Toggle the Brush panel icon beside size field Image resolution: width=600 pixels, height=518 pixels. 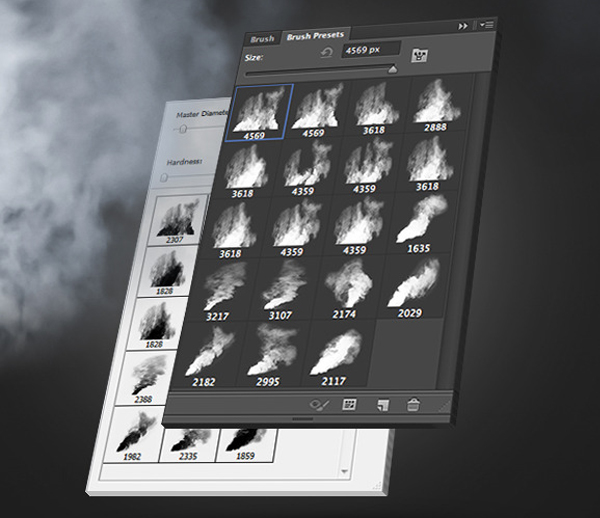tap(419, 55)
